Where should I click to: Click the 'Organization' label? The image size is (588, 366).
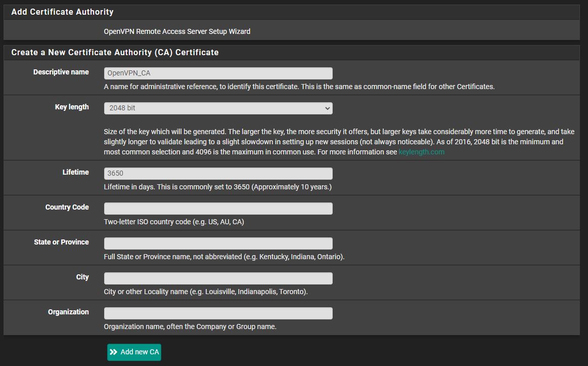coord(68,312)
